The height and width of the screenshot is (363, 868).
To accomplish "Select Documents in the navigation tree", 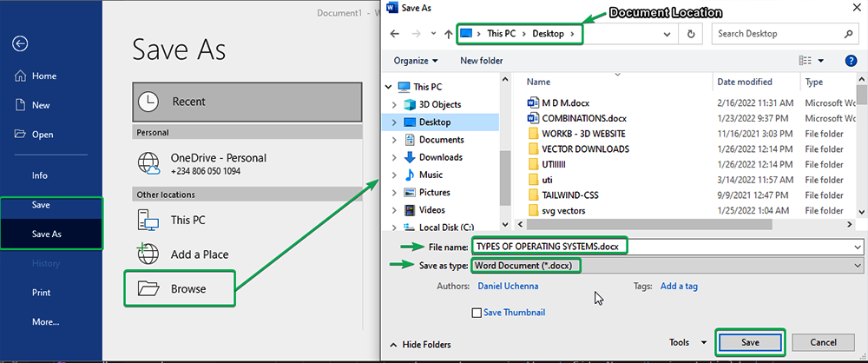I will pos(441,140).
